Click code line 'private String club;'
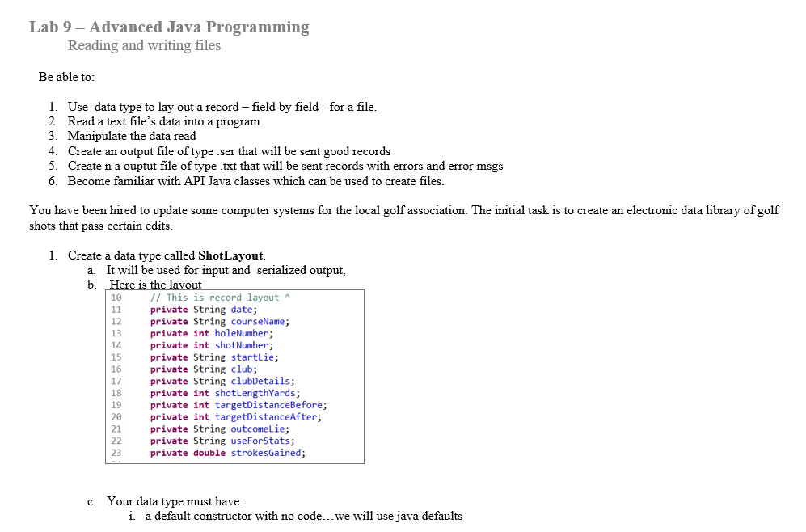 [204, 369]
